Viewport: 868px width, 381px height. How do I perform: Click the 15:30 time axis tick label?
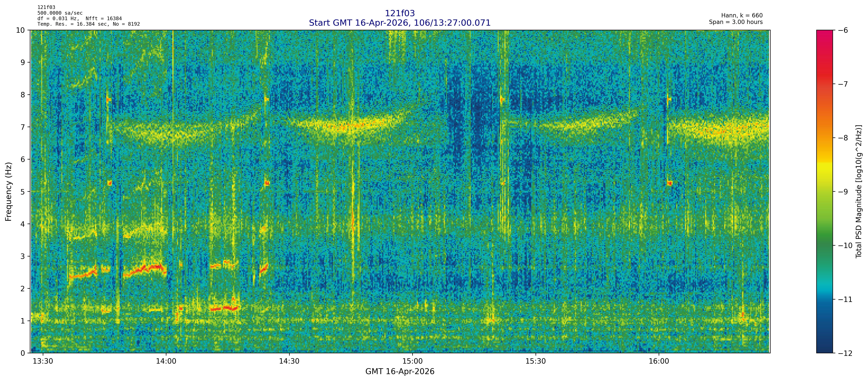535,362
